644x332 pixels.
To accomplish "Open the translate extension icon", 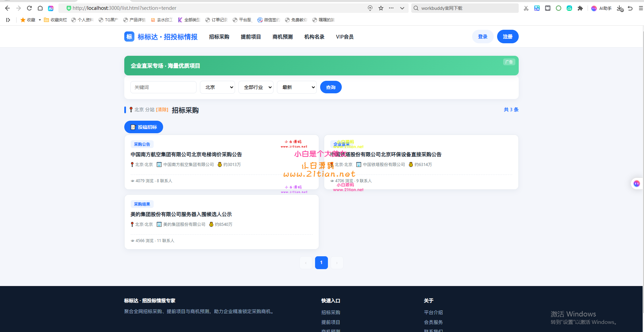I will 537,8.
